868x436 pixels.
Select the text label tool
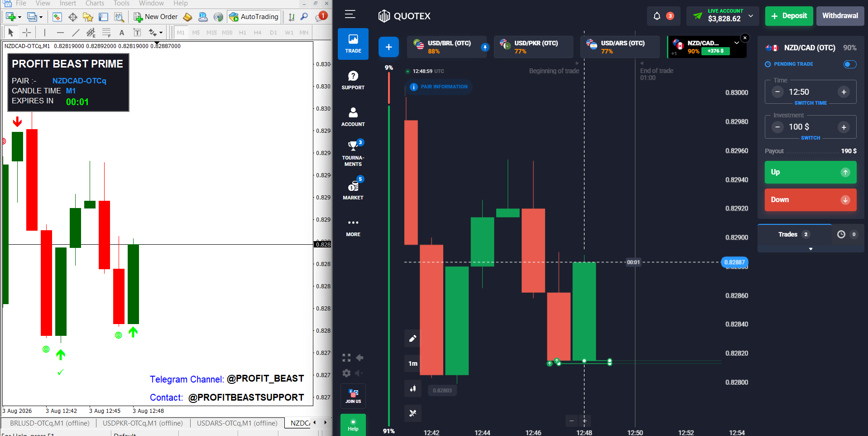[137, 32]
